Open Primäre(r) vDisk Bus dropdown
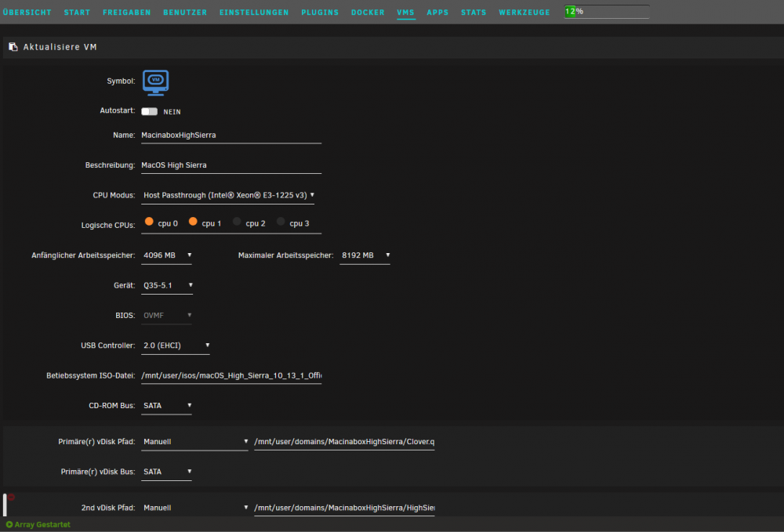Viewport: 784px width, 532px height. pyautogui.click(x=167, y=472)
